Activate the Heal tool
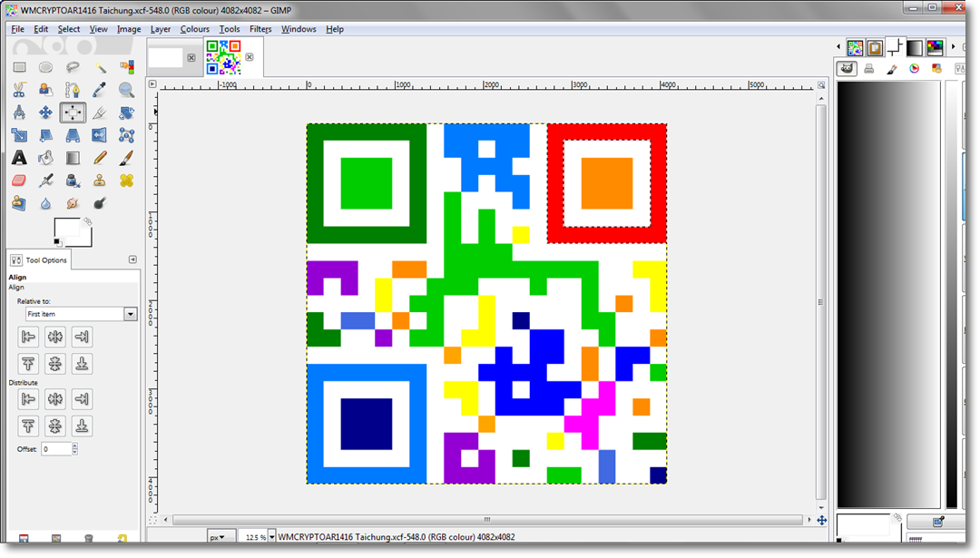The image size is (980, 558). 126,181
